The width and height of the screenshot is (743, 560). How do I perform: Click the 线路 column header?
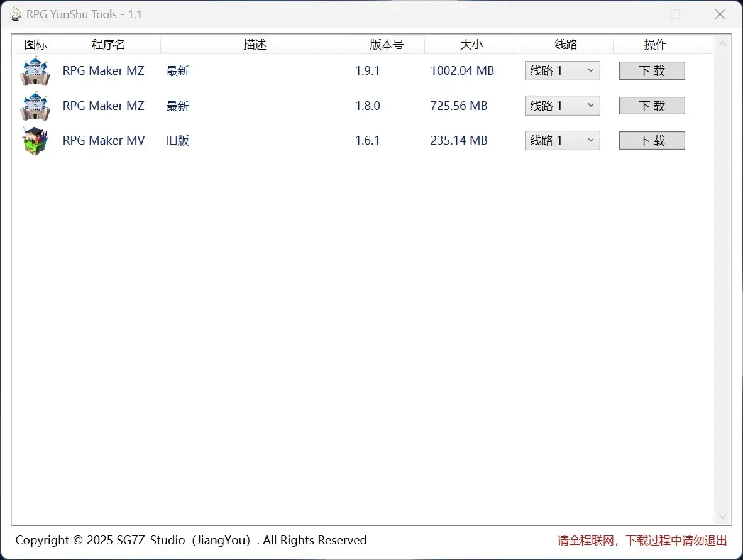566,45
